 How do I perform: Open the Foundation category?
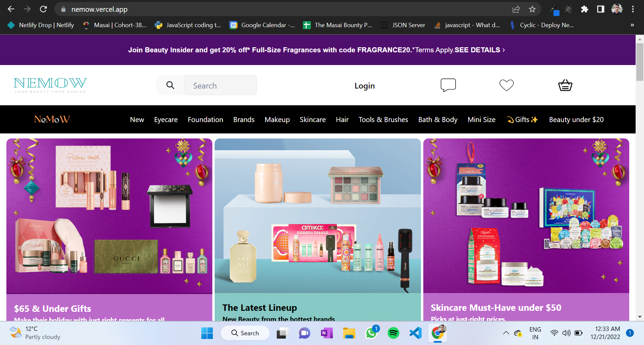[x=205, y=120]
